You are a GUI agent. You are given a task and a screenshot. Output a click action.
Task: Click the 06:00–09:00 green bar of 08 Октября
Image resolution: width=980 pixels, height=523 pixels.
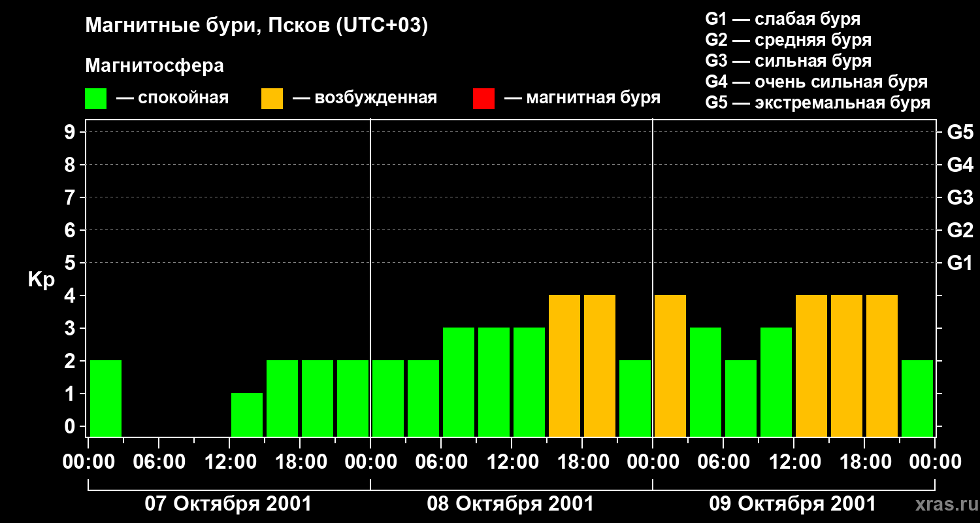pos(459,382)
